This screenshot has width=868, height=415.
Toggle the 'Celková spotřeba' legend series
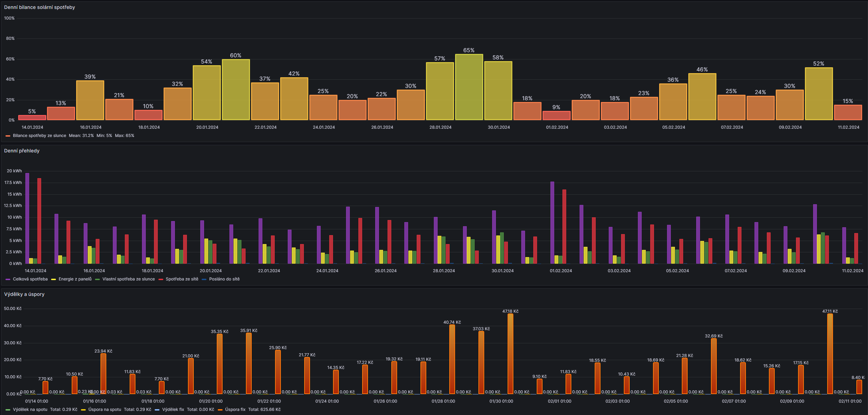(30, 279)
